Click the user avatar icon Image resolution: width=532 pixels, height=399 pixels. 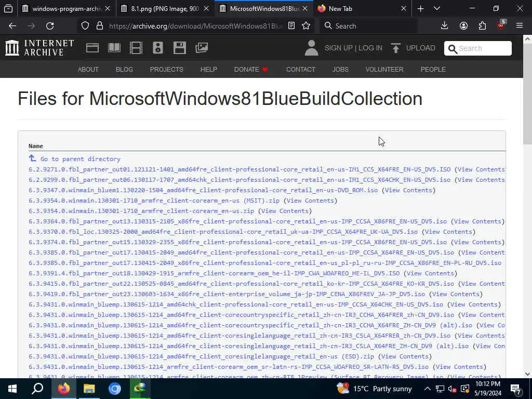pos(311,48)
